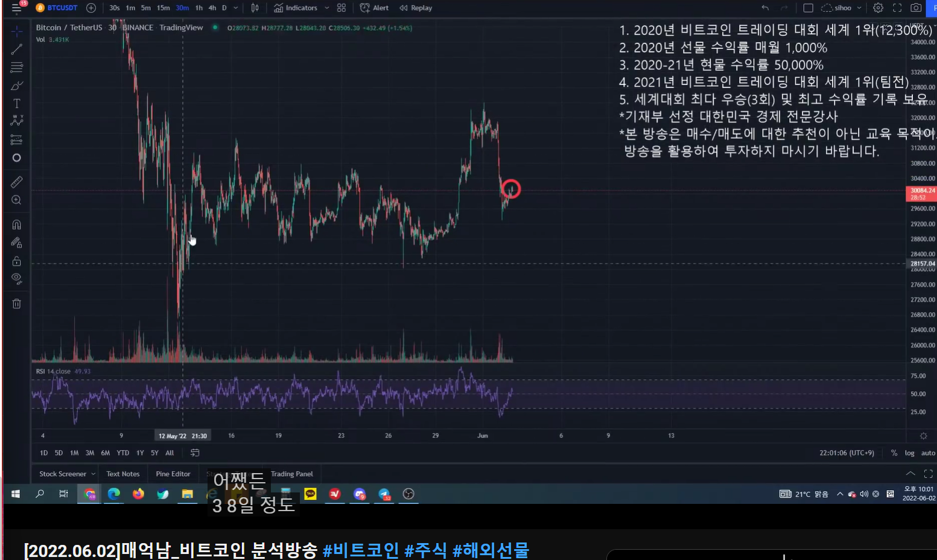Screen dimensions: 937x560
Task: Select the trend line drawing tool
Action: pyautogui.click(x=17, y=49)
